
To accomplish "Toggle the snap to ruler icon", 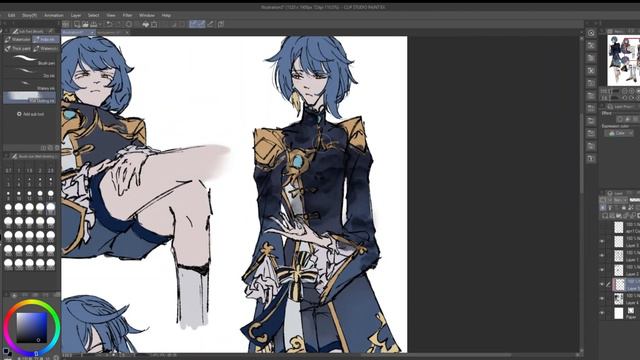I will pyautogui.click(x=193, y=24).
